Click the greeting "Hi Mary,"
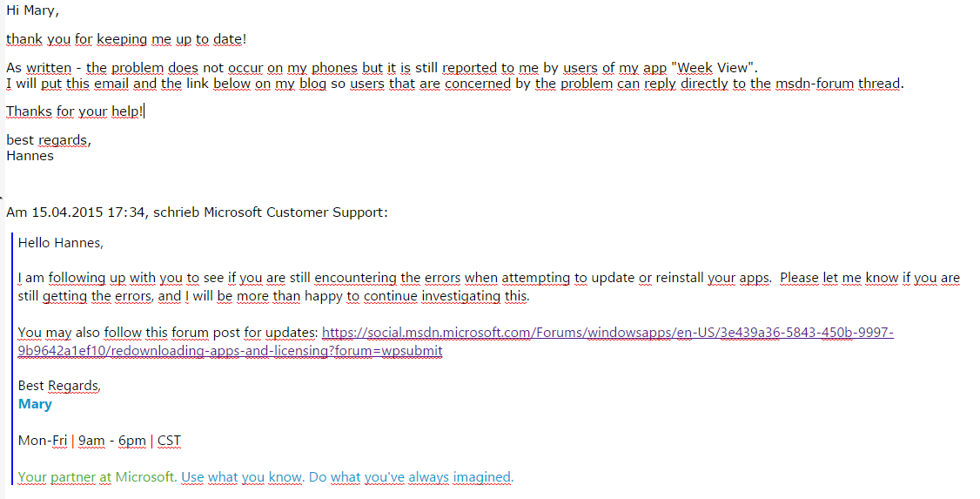980x499 pixels. pyautogui.click(x=32, y=10)
